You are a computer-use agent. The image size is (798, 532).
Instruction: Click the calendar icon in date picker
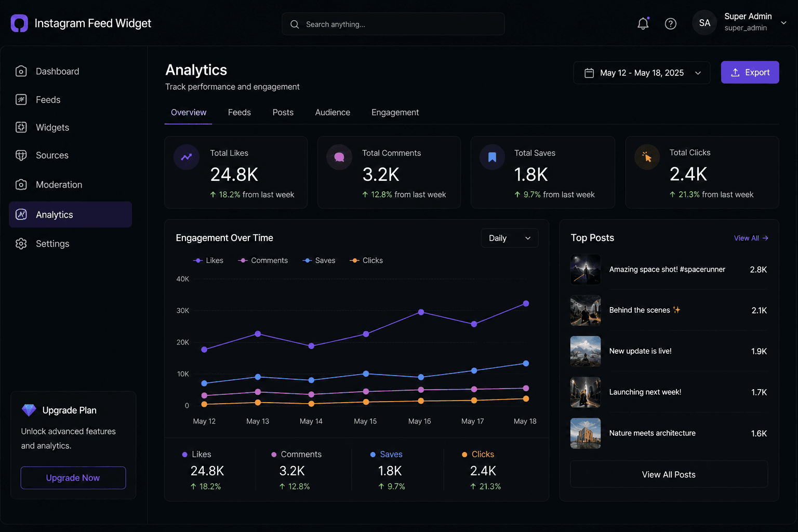pos(589,73)
